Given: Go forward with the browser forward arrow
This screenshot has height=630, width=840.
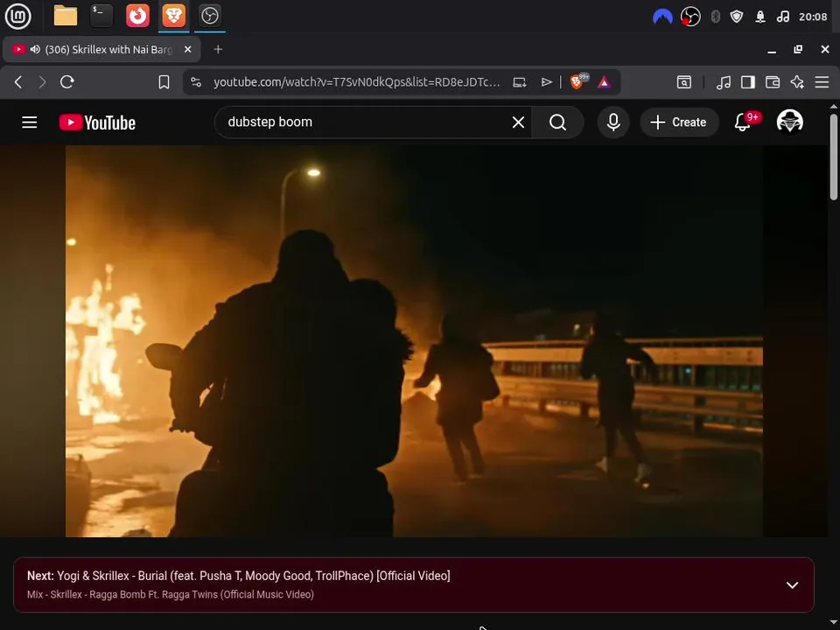Looking at the screenshot, I should pos(42,82).
